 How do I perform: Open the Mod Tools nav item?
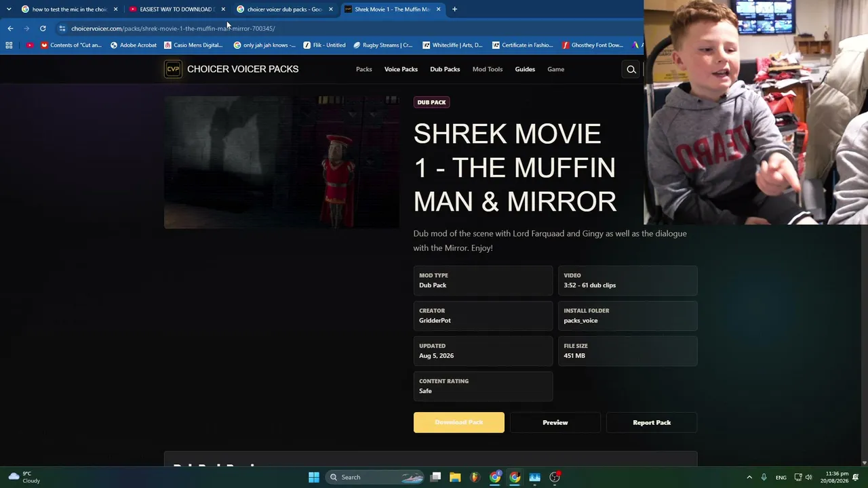click(488, 69)
